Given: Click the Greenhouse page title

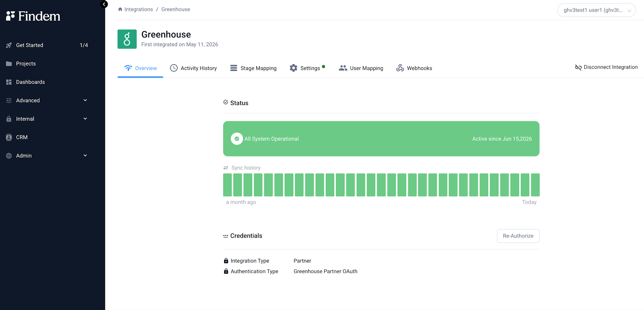Looking at the screenshot, I should 166,34.
